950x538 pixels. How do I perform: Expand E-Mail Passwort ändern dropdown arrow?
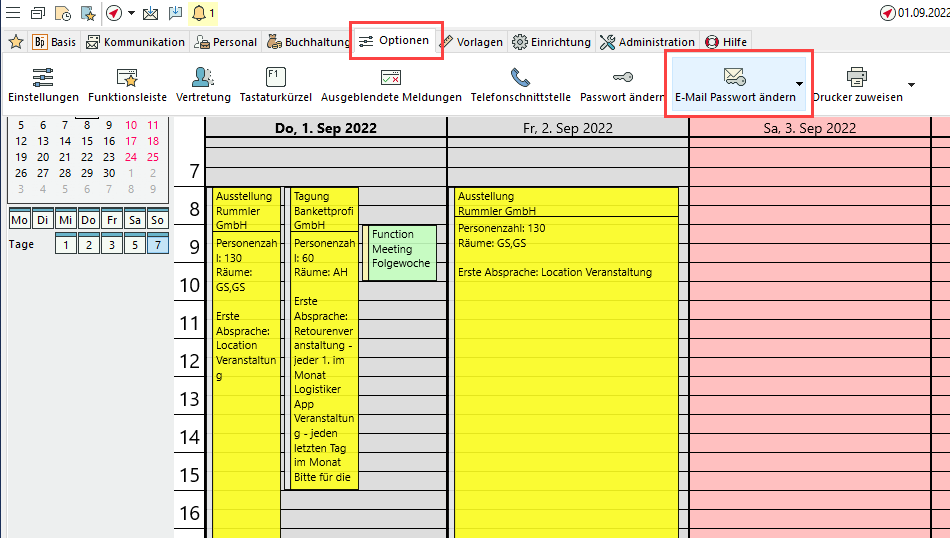coord(799,85)
